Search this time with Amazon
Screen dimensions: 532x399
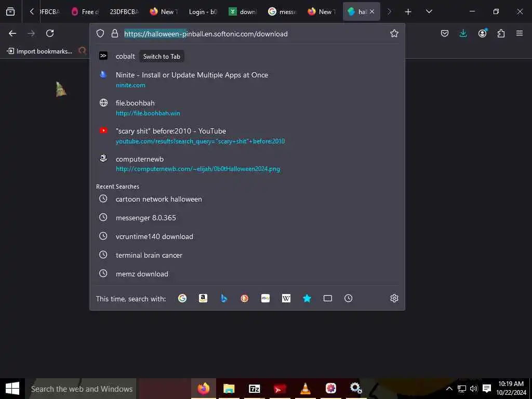203,298
